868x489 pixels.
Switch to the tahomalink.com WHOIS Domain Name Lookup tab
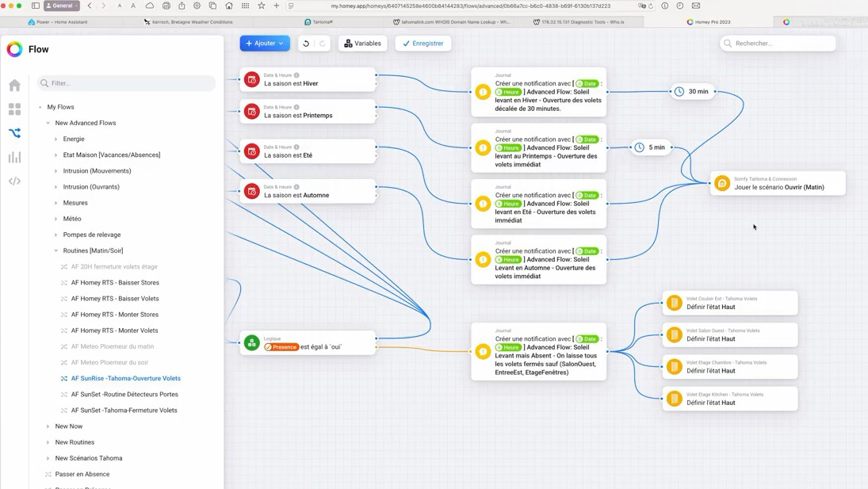coord(451,22)
